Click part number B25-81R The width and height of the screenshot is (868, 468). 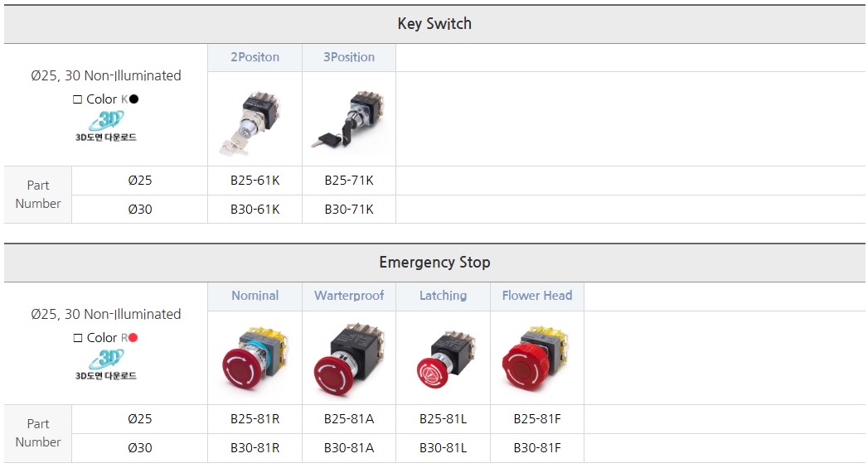click(255, 419)
